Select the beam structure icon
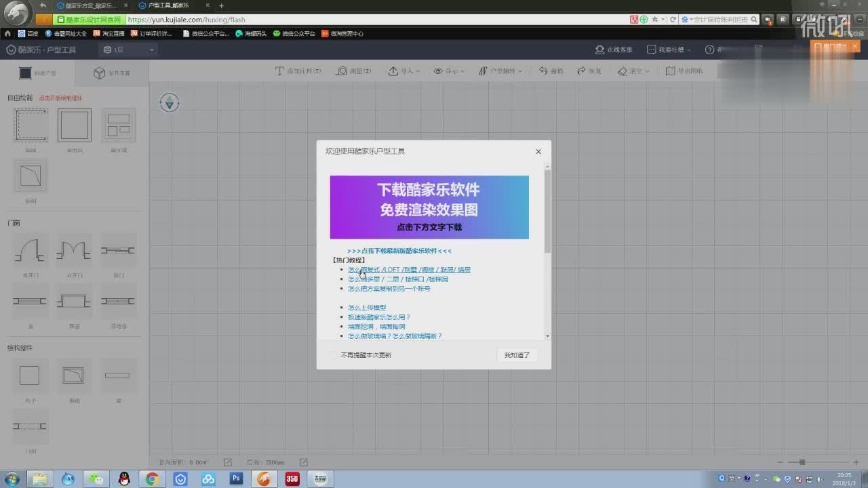This screenshot has height=488, width=868. tap(119, 375)
